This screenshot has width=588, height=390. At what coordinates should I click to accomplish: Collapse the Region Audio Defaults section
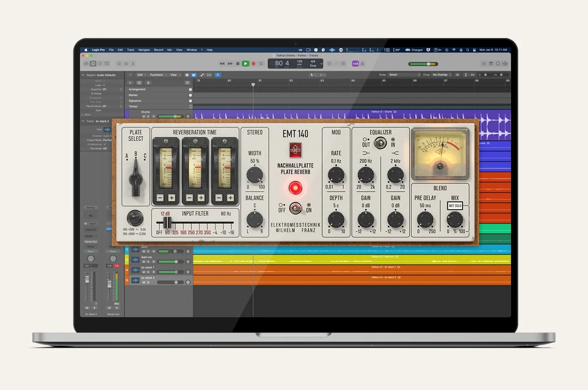click(83, 75)
